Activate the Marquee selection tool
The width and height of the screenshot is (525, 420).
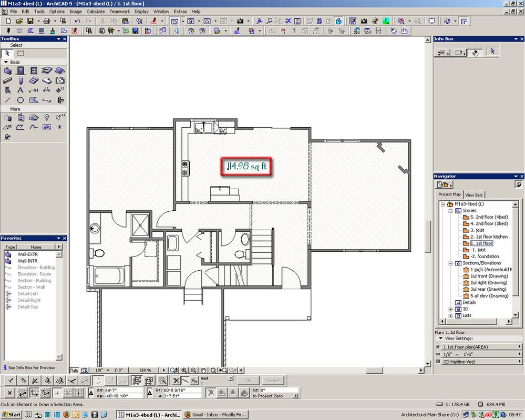coord(20,53)
